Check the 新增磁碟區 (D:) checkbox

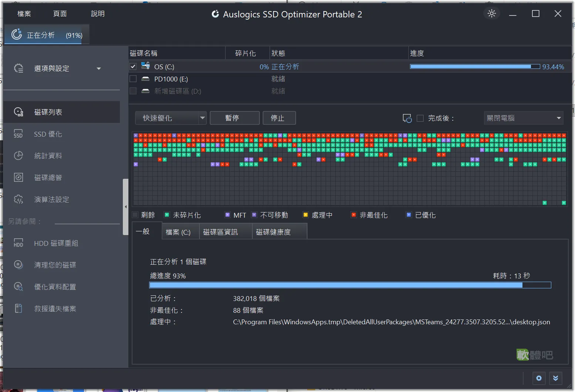tap(133, 91)
